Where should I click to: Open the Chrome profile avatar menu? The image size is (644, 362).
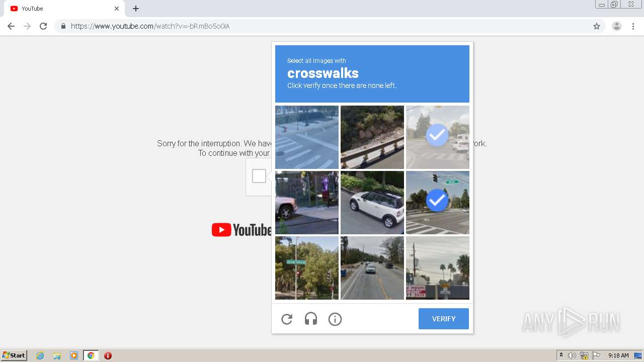pyautogui.click(x=617, y=26)
